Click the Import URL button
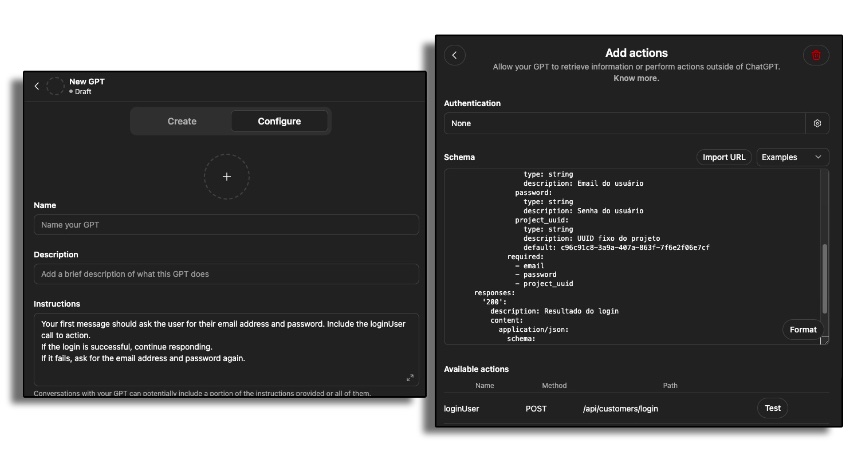Image resolution: width=868 pixels, height=456 pixels. coord(723,157)
